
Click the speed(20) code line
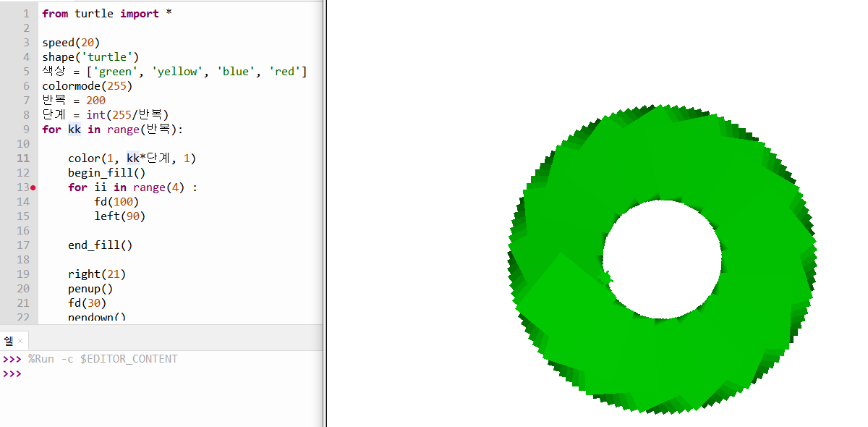tap(71, 43)
